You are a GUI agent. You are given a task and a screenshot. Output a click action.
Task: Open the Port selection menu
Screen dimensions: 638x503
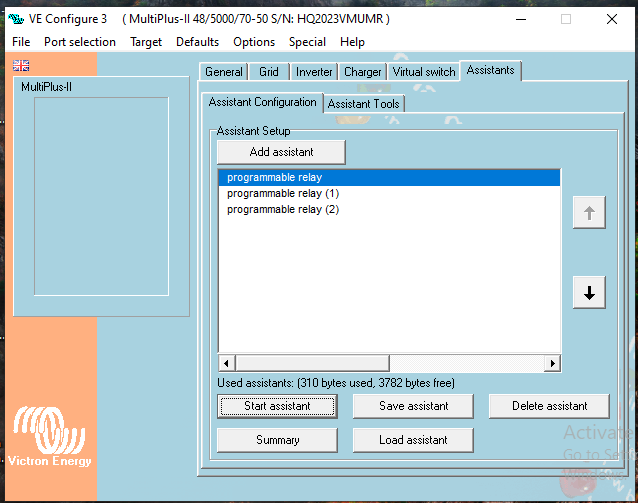(80, 42)
